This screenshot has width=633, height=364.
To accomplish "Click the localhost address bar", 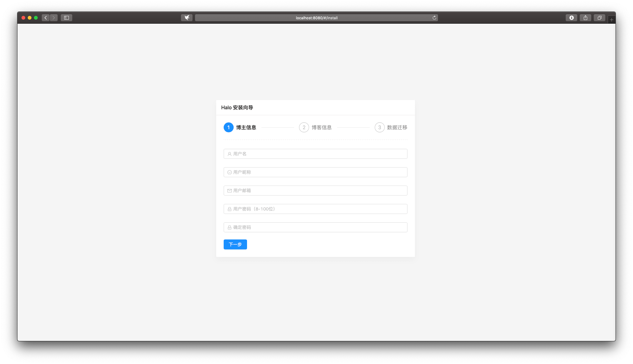I will (x=316, y=18).
